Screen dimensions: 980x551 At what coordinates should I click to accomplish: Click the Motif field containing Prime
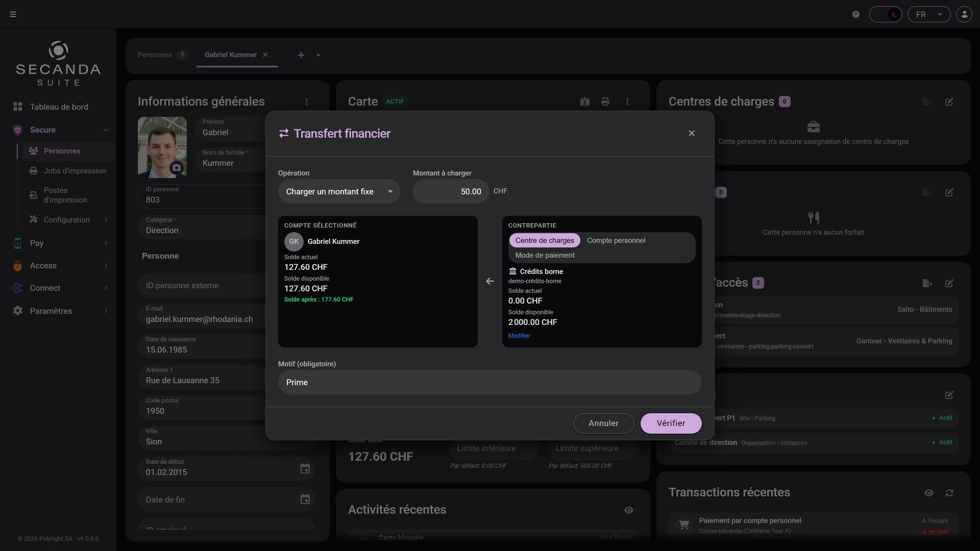click(x=490, y=382)
